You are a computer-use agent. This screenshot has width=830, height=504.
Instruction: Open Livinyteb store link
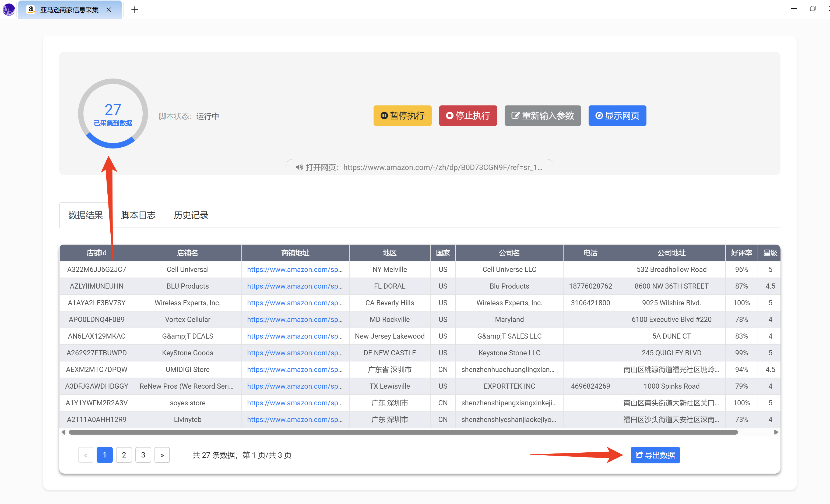[x=295, y=420]
